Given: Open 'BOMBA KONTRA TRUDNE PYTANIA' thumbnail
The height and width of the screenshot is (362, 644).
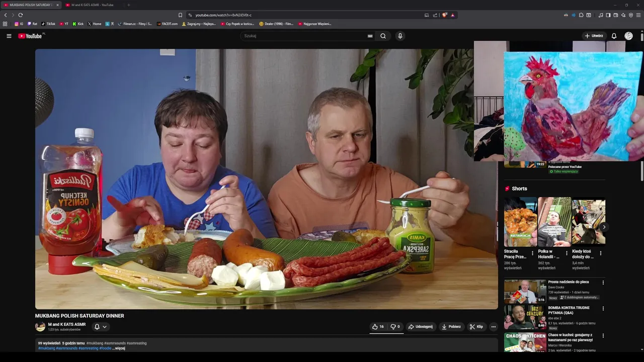Looking at the screenshot, I should point(525,317).
